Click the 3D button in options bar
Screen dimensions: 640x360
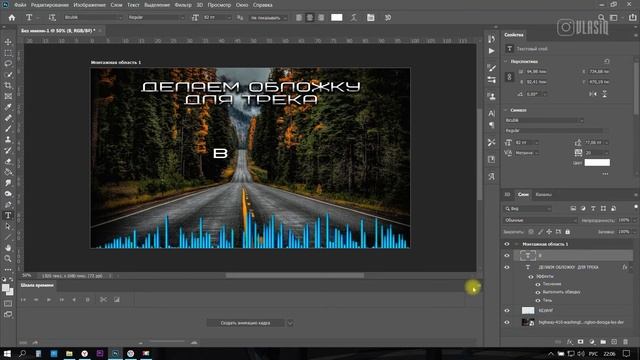click(x=388, y=18)
